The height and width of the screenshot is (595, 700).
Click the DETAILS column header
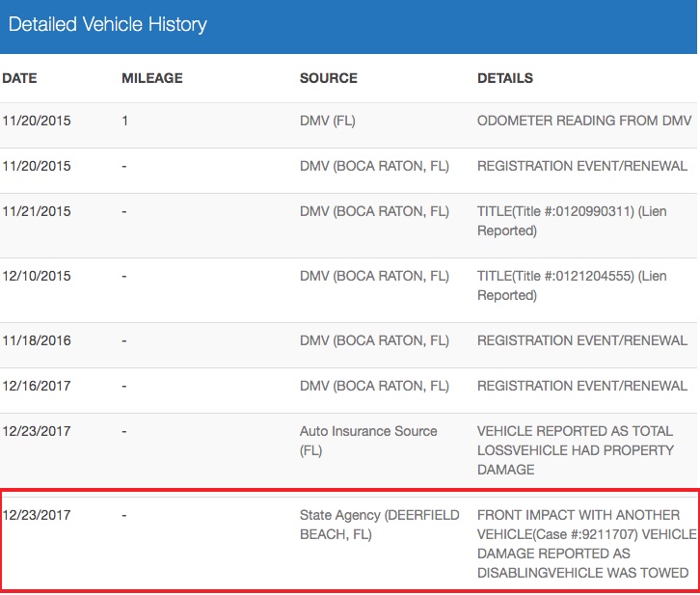(x=505, y=78)
